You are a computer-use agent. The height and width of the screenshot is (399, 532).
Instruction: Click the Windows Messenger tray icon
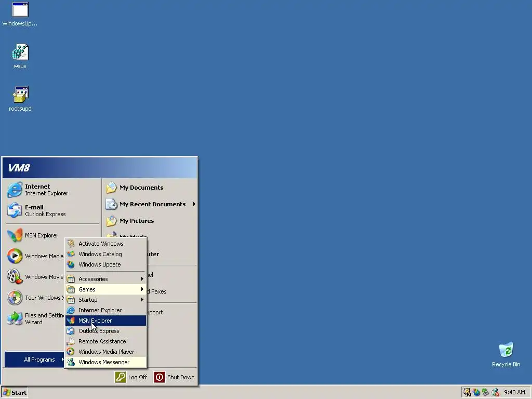coord(495,393)
